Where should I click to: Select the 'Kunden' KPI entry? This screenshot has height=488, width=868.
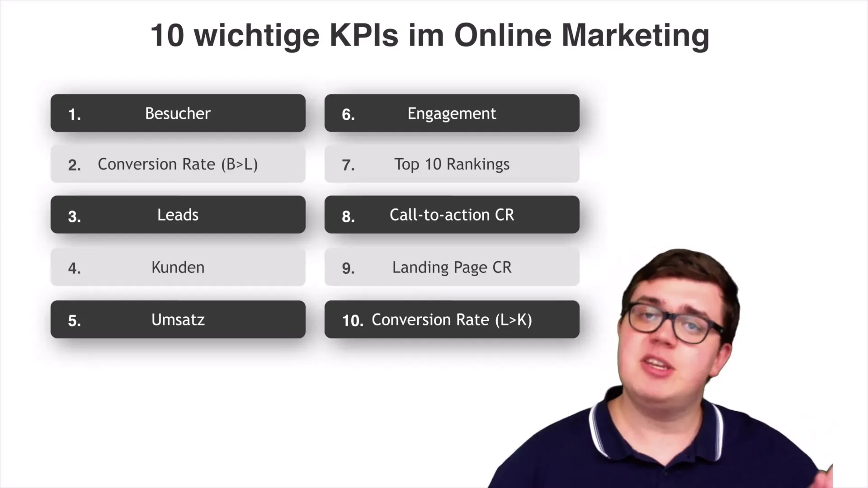pyautogui.click(x=178, y=267)
